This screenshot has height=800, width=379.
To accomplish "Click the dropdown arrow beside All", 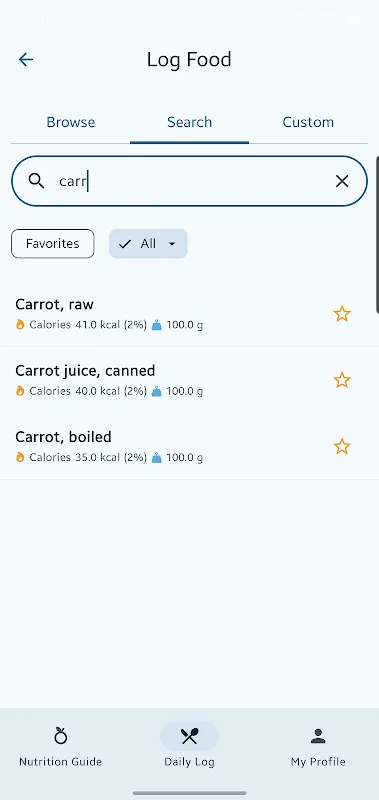I will pos(172,244).
